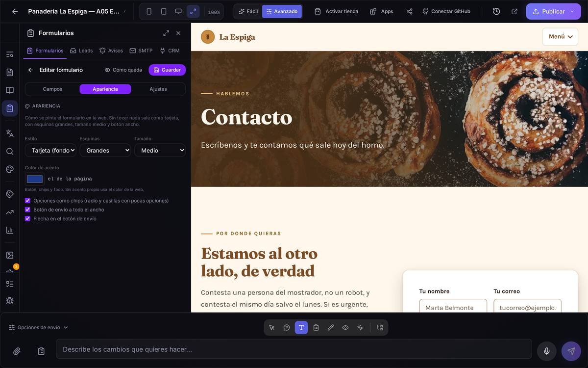
Task: Open site in new tab icon
Action: [514, 11]
